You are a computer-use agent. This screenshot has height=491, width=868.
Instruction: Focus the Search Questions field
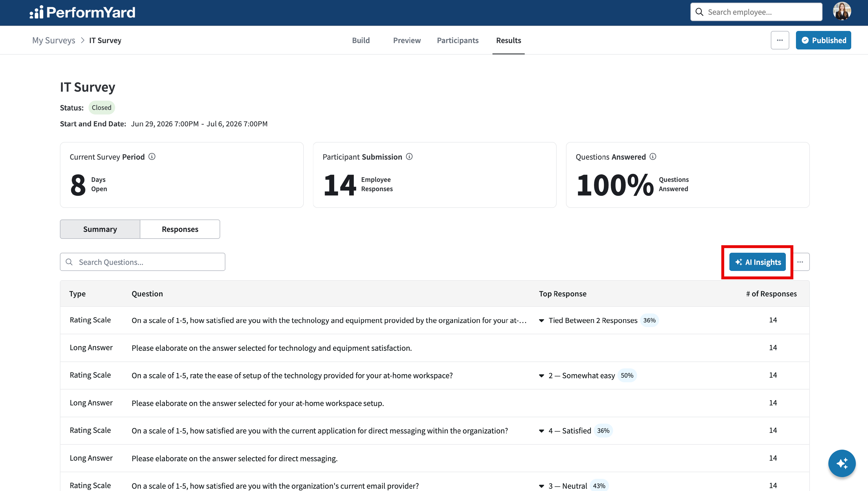pos(142,262)
